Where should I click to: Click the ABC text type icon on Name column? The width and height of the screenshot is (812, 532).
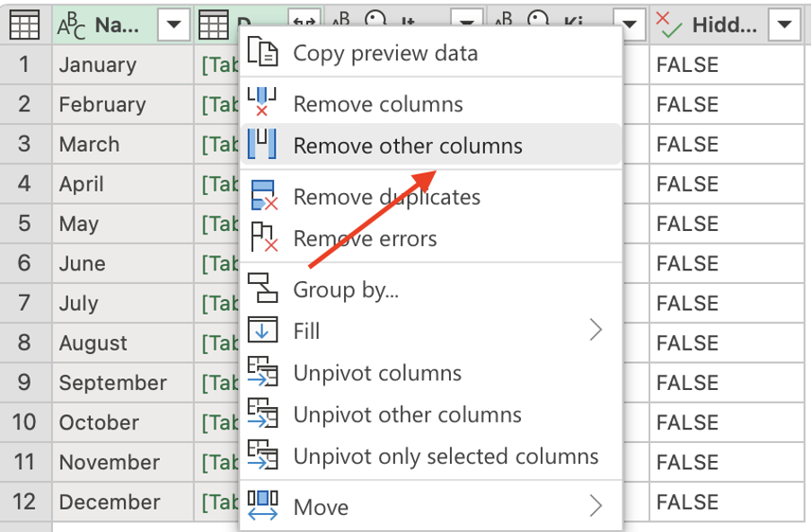(77, 23)
